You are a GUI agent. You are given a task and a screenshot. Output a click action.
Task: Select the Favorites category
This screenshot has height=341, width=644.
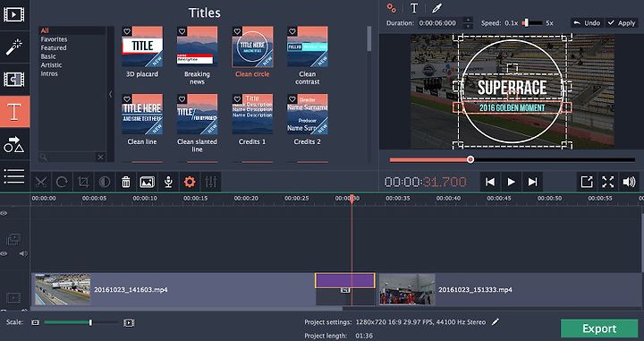point(54,39)
